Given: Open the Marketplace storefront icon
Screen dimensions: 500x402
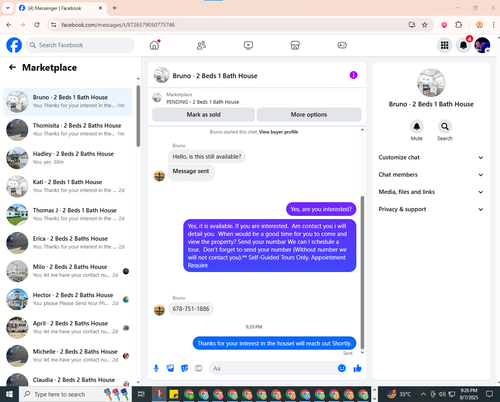Looking at the screenshot, I should click(x=295, y=45).
